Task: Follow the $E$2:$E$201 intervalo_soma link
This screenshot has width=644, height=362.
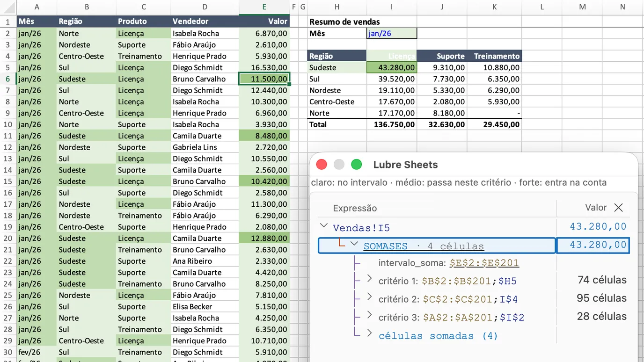Action: 484,263
